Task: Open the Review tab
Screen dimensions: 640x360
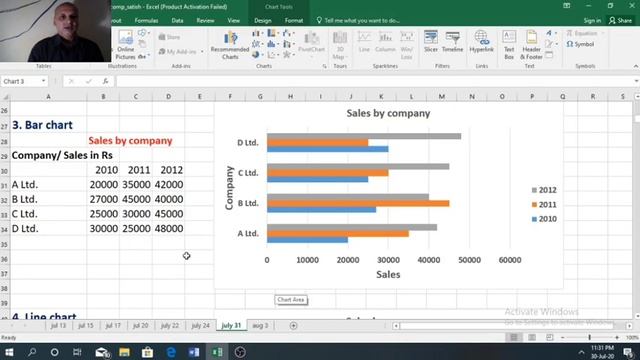Action: coord(205,20)
